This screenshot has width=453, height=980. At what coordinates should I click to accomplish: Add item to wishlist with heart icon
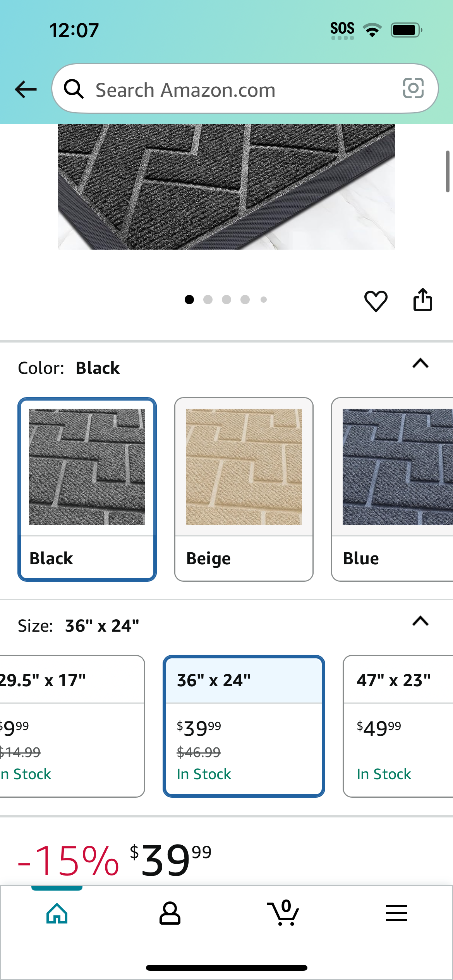[376, 301]
